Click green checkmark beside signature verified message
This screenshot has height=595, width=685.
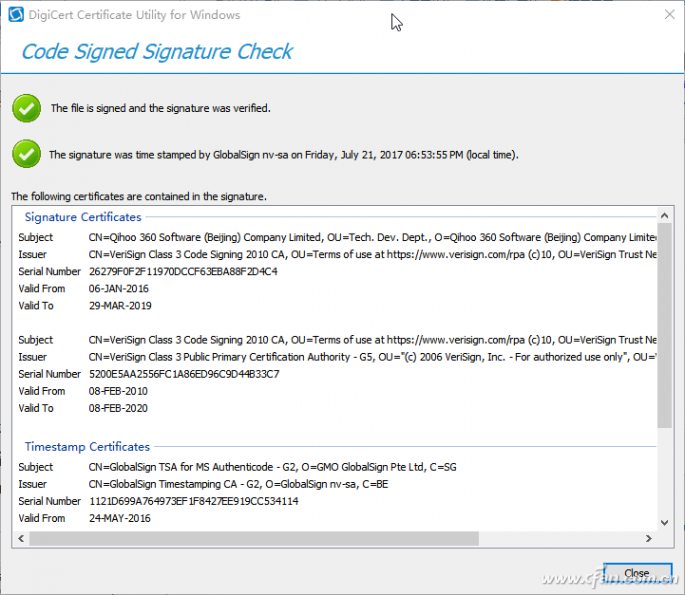[x=26, y=108]
